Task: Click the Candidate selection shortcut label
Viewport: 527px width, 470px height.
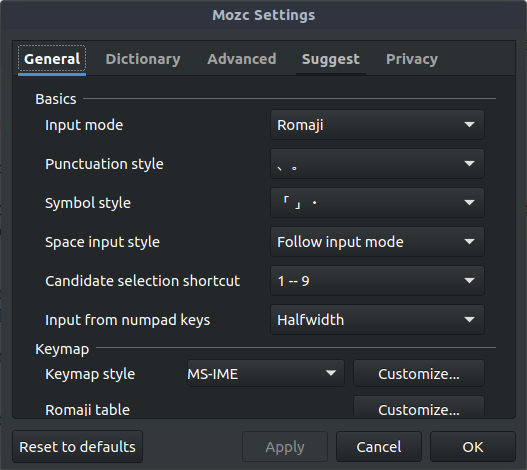Action: click(x=143, y=281)
